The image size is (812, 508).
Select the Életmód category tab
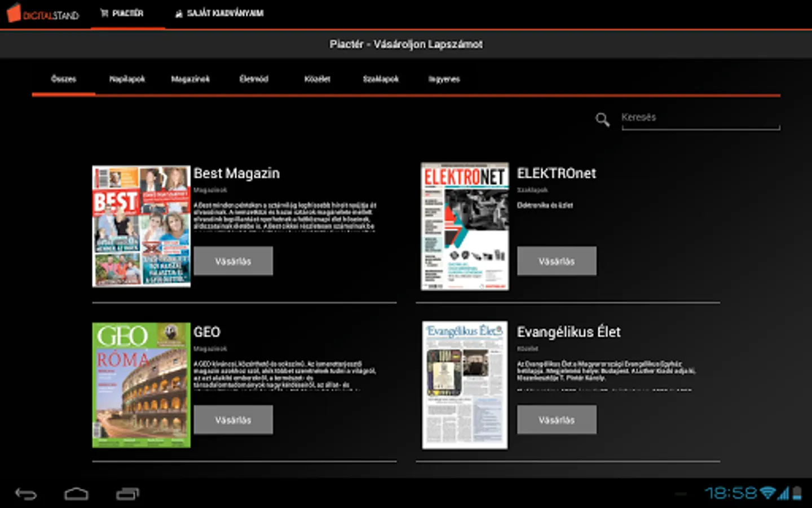254,79
